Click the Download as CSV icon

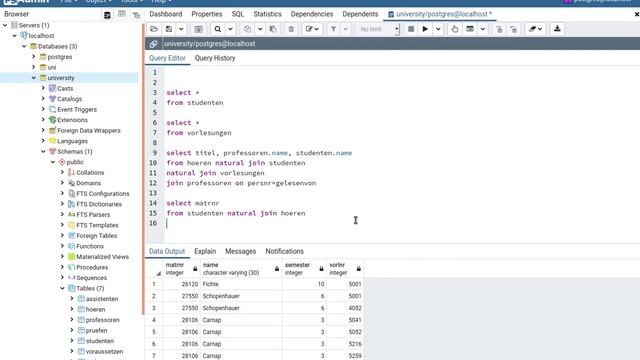click(557, 29)
